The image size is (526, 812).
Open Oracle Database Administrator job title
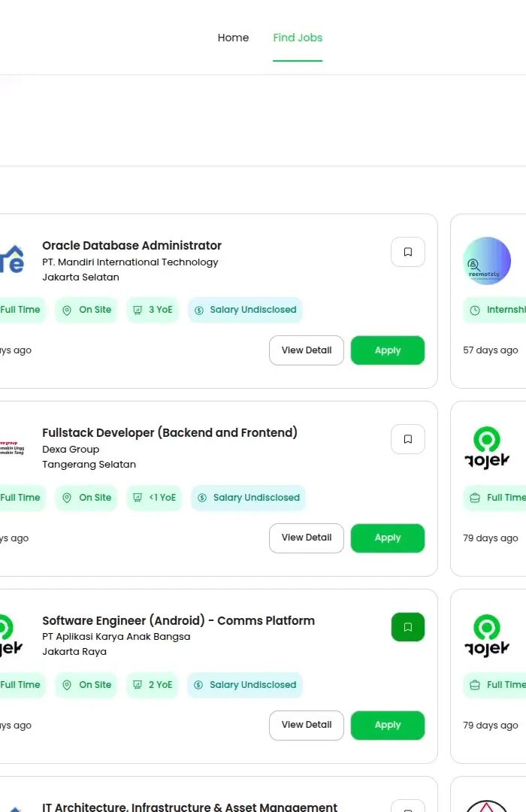(x=132, y=245)
